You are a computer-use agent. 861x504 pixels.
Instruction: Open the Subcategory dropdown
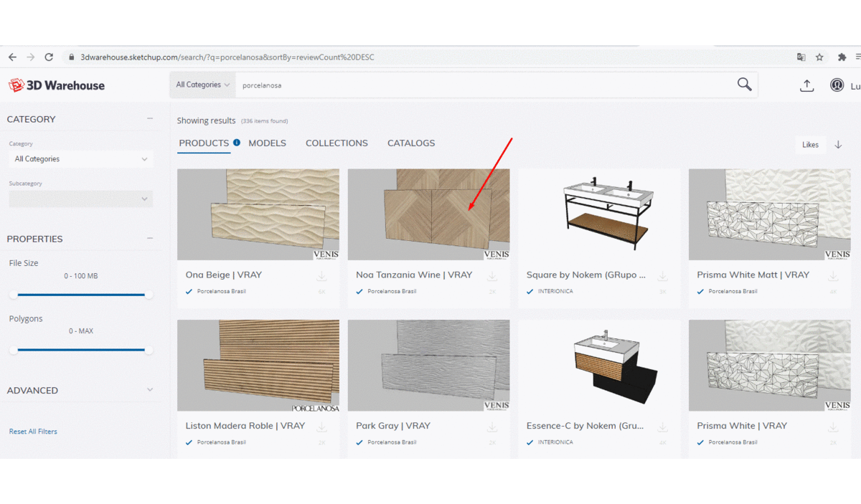pos(81,199)
